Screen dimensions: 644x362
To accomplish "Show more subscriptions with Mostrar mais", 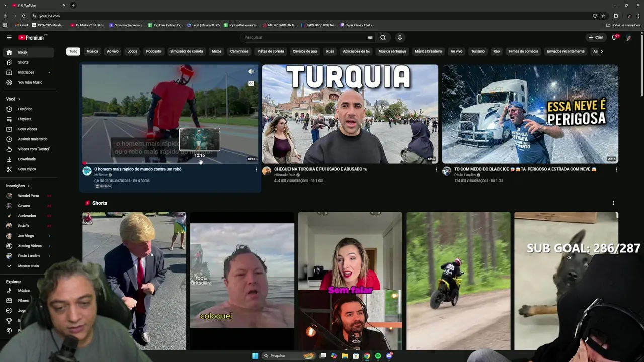I will click(x=29, y=266).
